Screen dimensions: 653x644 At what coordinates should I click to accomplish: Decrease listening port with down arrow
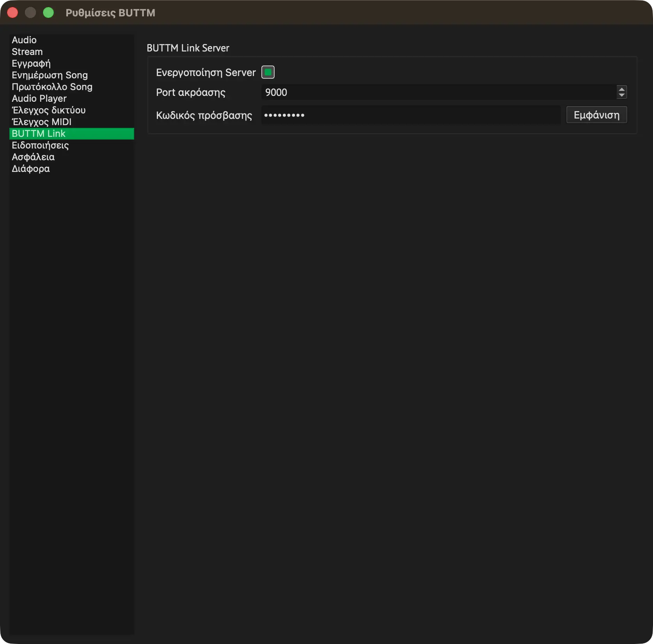coord(622,96)
